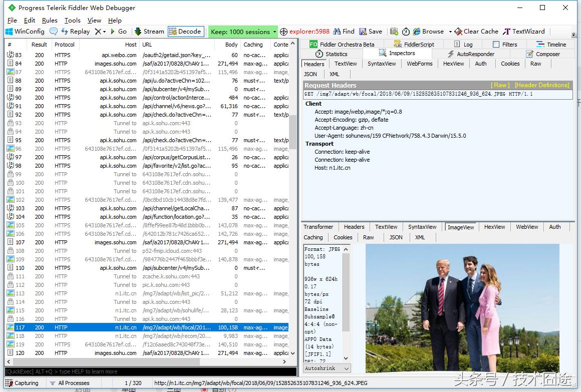Image resolution: width=581 pixels, height=392 pixels.
Task: Click the Header Definitions link
Action: pos(541,85)
